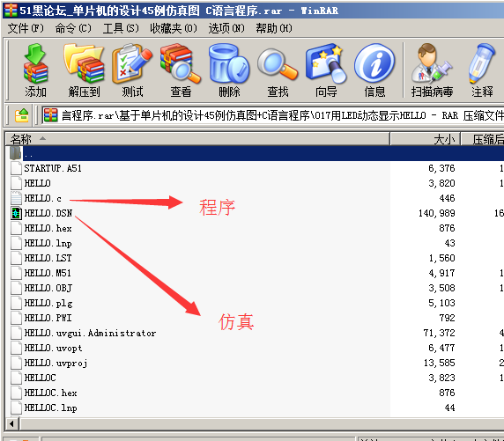Viewport: 504px width, 441px height.
Task: Open the View (查看) toolbar icon
Action: click(x=181, y=70)
